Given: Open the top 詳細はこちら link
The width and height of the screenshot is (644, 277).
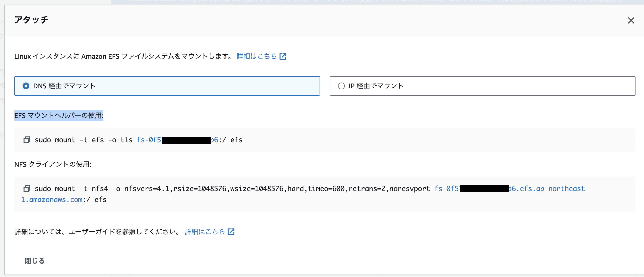Looking at the screenshot, I should point(256,56).
